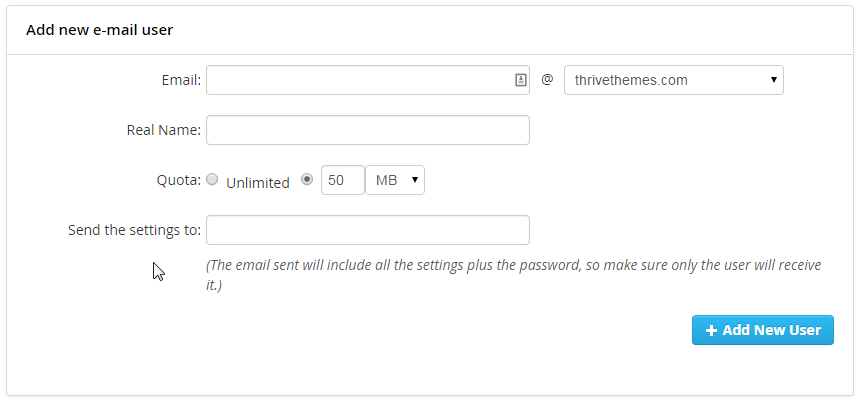
Task: Focus the Email address input field
Action: (x=368, y=80)
